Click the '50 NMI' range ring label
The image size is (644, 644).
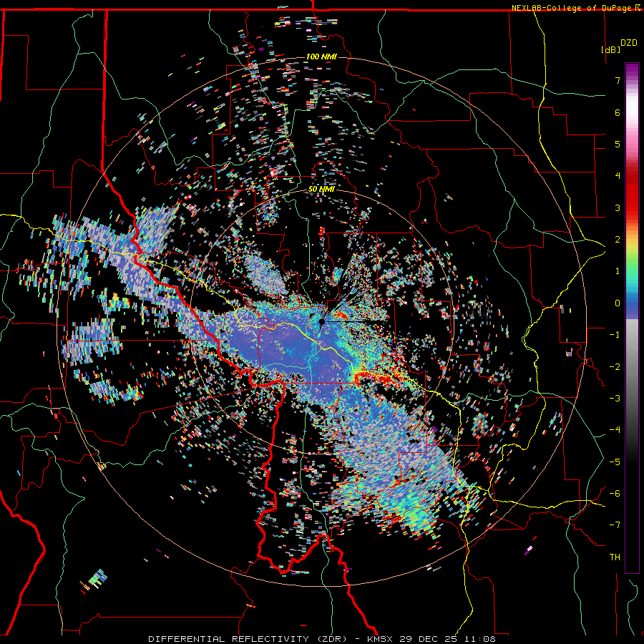click(321, 189)
